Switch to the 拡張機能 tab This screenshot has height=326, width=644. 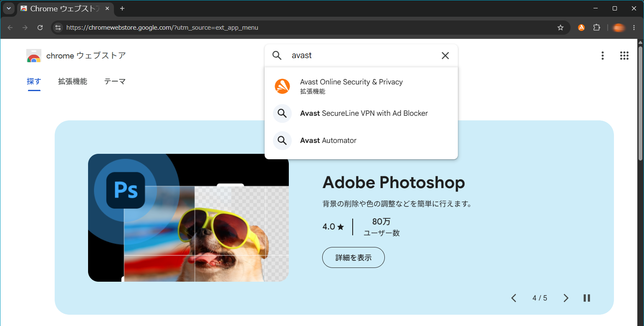click(x=73, y=81)
